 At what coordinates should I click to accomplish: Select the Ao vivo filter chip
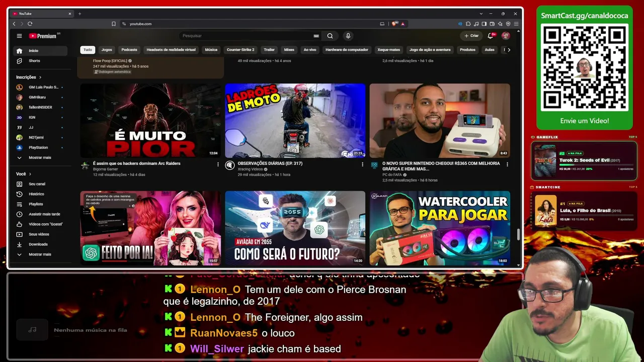coord(310,50)
